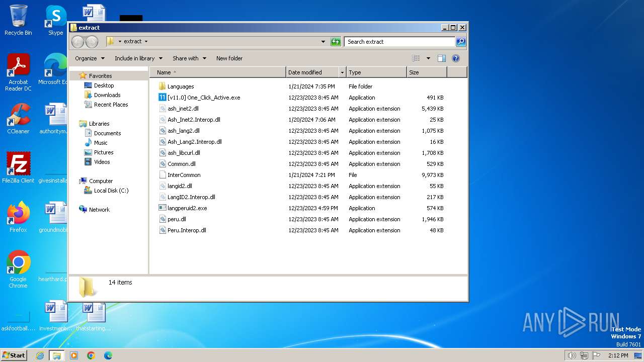Select Downloads in the navigation pane
Image resolution: width=644 pixels, height=362 pixels.
point(107,95)
